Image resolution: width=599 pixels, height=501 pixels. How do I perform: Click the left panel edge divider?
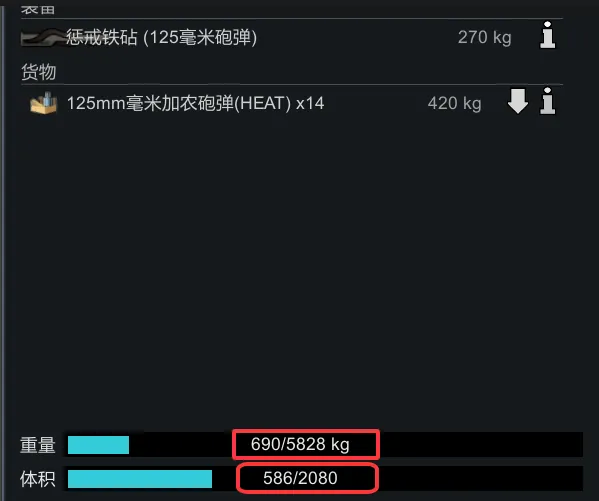[3, 250]
